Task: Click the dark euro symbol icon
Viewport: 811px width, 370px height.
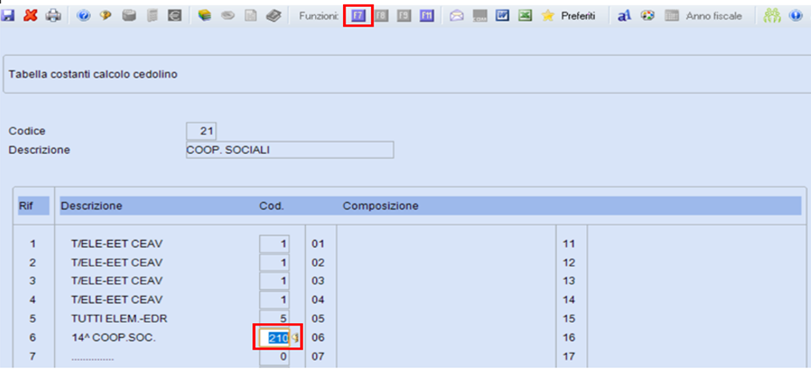Action: (x=175, y=16)
